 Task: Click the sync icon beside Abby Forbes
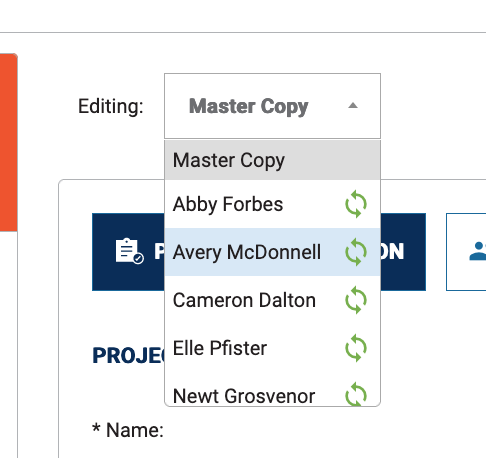356,204
